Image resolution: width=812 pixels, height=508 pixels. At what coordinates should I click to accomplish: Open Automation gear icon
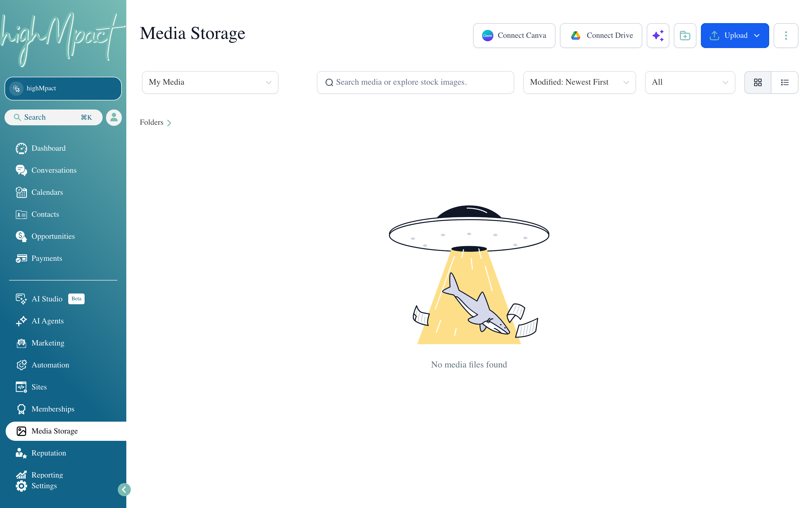[21, 365]
